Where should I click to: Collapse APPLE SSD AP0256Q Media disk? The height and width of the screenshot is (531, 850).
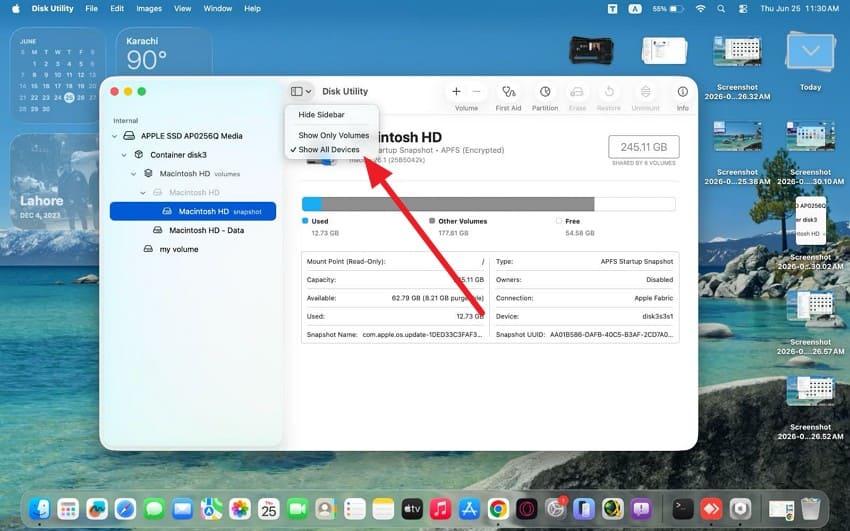114,136
